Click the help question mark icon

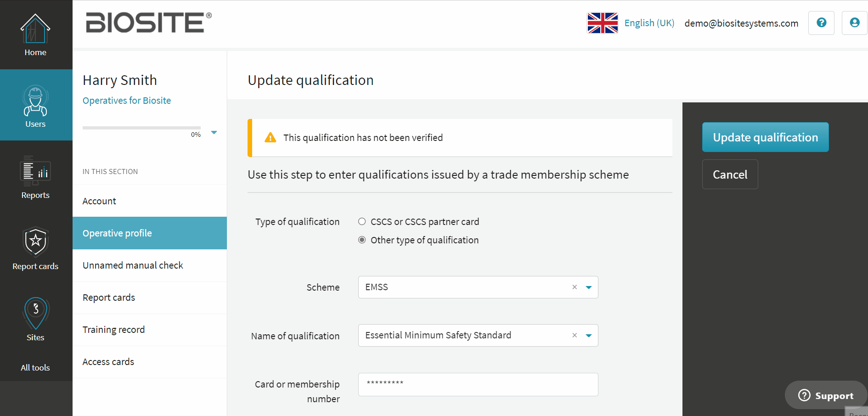pyautogui.click(x=821, y=23)
